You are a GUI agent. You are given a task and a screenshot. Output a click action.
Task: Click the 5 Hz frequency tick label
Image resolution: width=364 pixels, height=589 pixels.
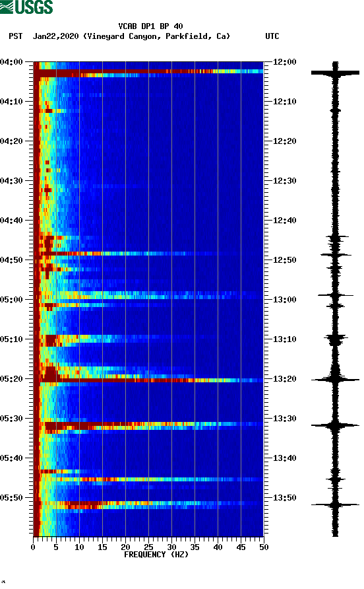point(56,547)
